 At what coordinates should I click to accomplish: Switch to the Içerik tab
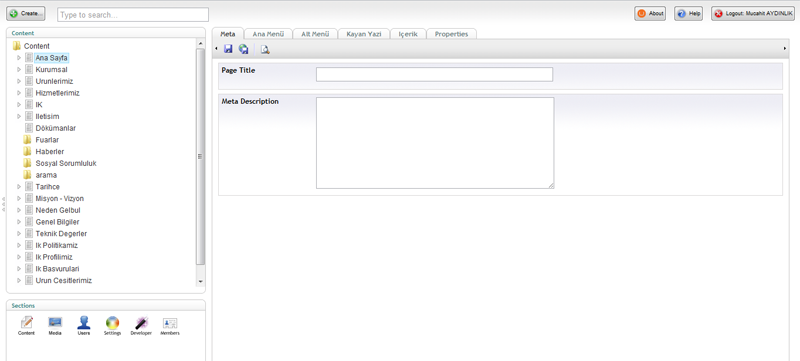(408, 34)
